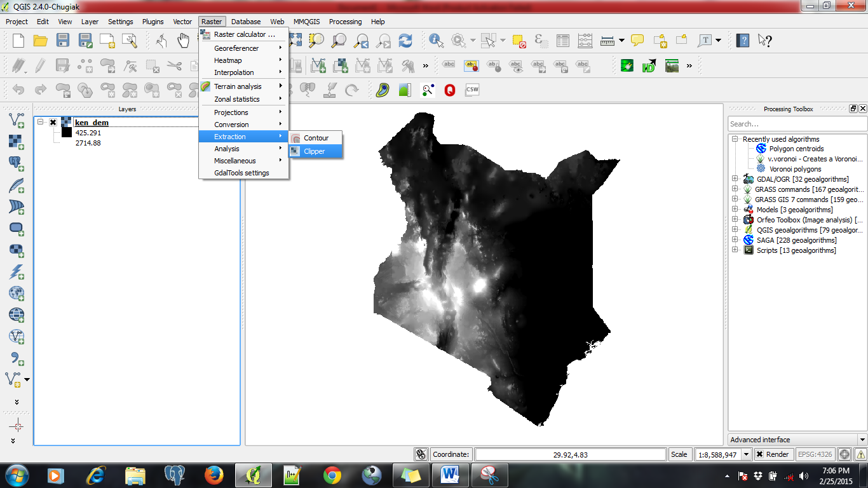Click the Map Tips speech bubble icon
868x488 pixels.
click(637, 41)
